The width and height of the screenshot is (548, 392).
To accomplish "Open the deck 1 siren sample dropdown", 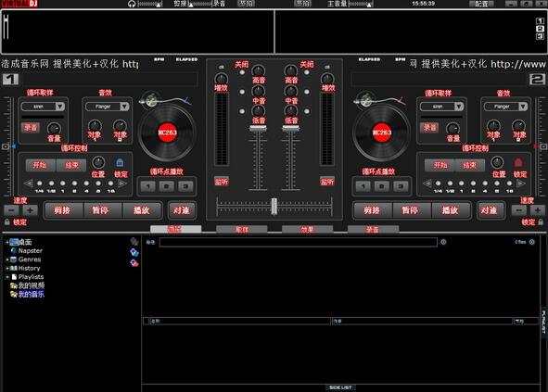I will tap(59, 107).
